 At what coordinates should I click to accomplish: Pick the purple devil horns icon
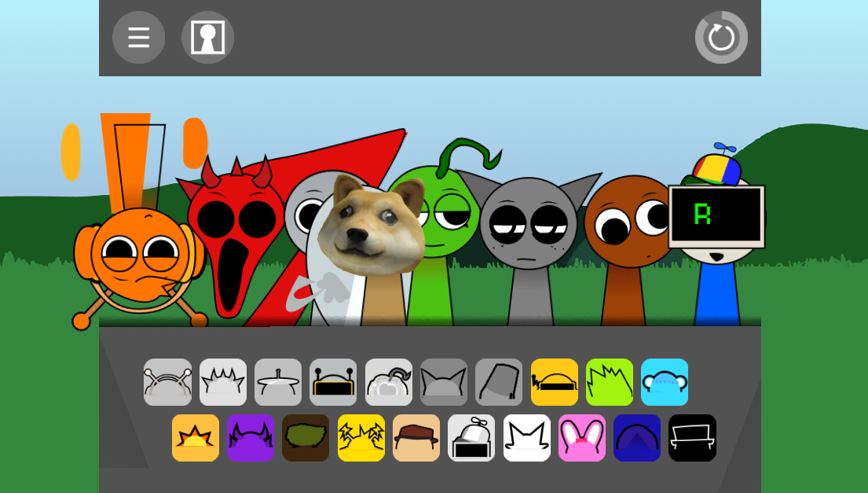pyautogui.click(x=251, y=438)
